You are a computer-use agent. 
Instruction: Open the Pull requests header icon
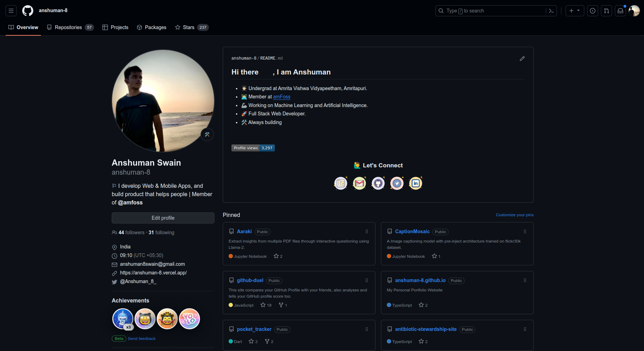tap(607, 11)
